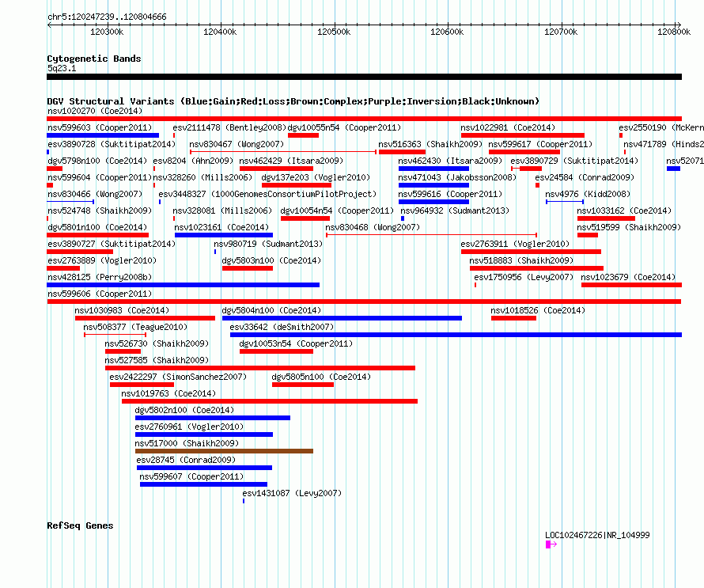Select nsv518883 (Shaikh2009) label
704x588 pixels.
pos(521,260)
